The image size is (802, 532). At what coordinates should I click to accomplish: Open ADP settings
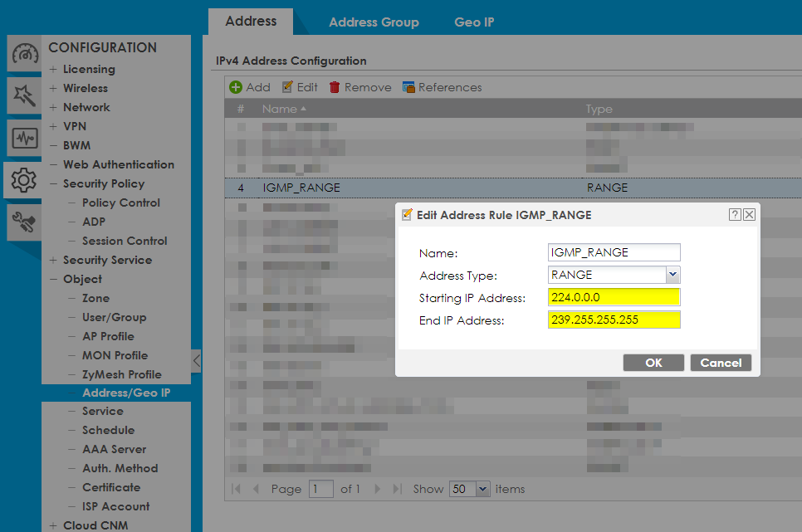click(x=94, y=222)
